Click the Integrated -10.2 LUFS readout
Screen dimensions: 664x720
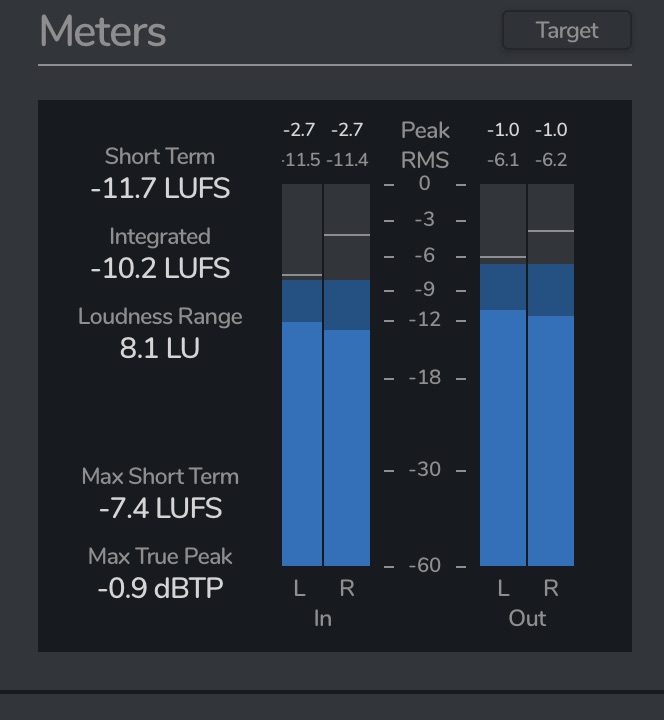[x=160, y=268]
